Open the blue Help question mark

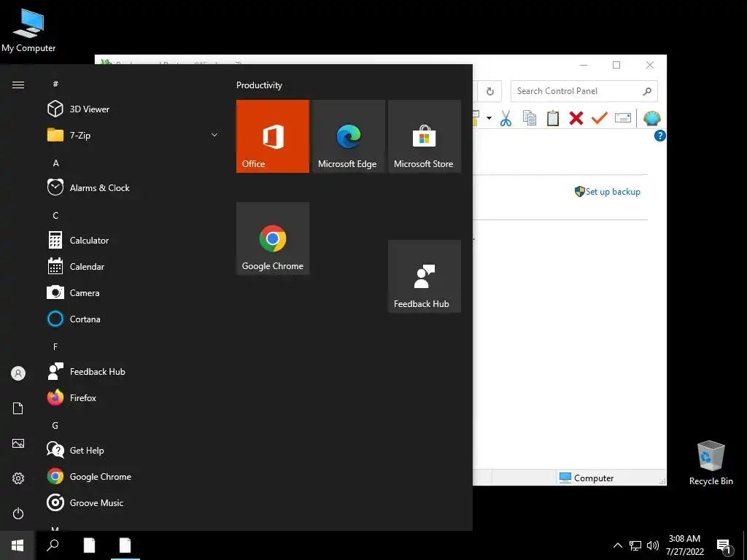point(659,136)
